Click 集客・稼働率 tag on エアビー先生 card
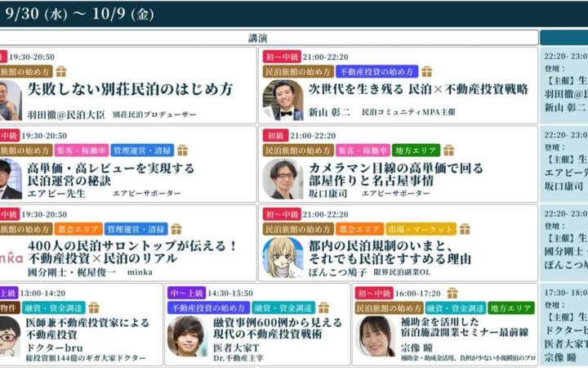Viewport: 588px width, 368px height. click(x=82, y=150)
